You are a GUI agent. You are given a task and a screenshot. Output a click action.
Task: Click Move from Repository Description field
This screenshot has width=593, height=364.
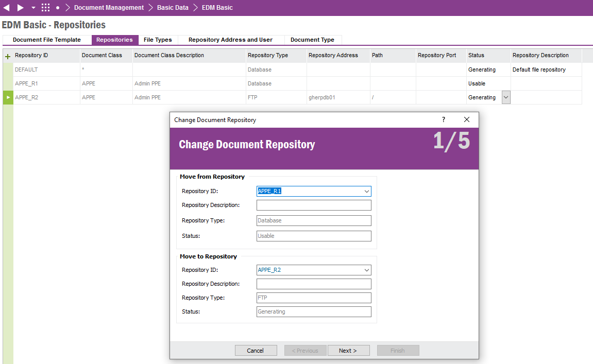click(x=314, y=205)
